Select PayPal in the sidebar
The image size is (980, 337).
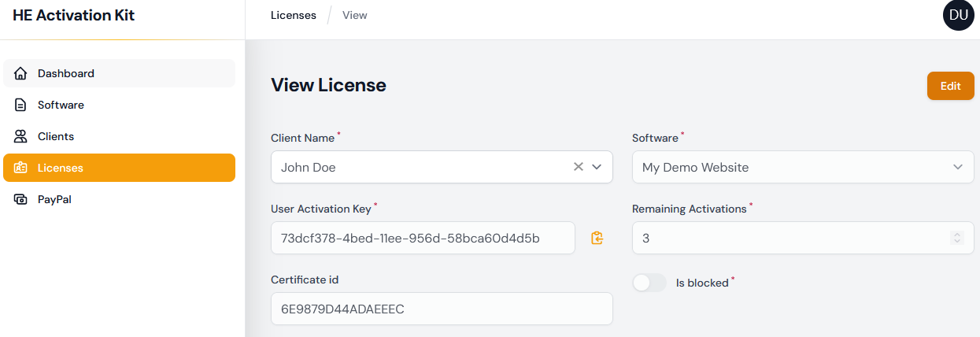pyautogui.click(x=54, y=199)
